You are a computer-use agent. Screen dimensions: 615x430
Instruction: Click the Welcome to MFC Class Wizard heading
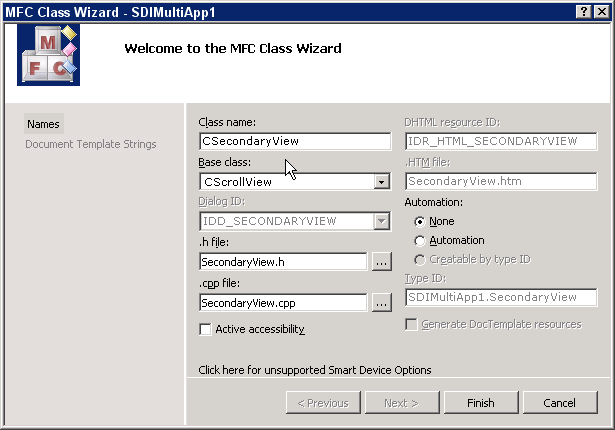(233, 48)
